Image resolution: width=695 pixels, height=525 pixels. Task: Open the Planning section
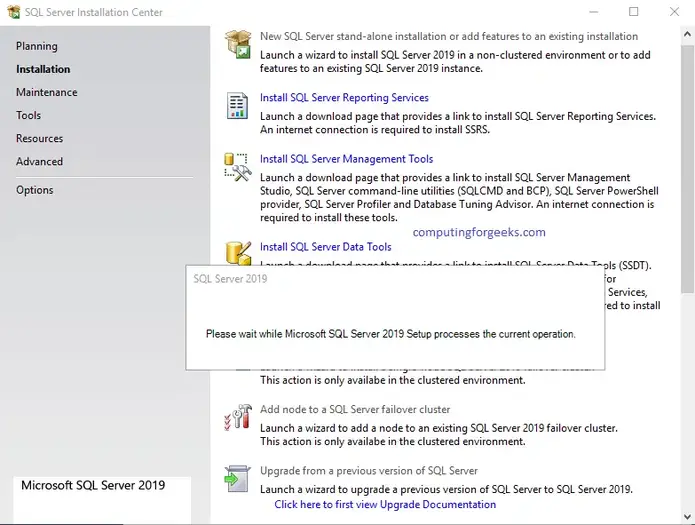[x=37, y=46]
